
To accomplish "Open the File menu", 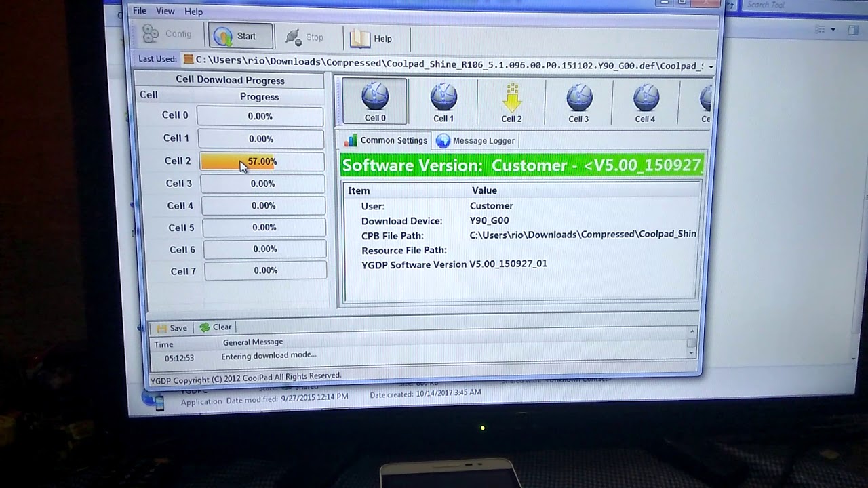I will 140,11.
